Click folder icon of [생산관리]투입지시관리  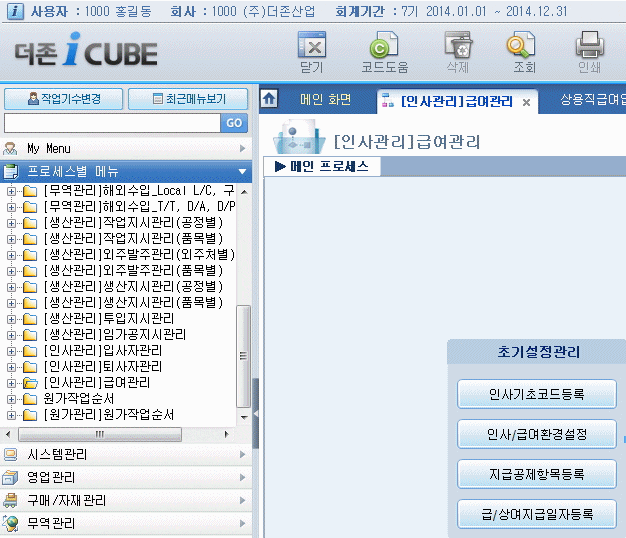coord(30,319)
